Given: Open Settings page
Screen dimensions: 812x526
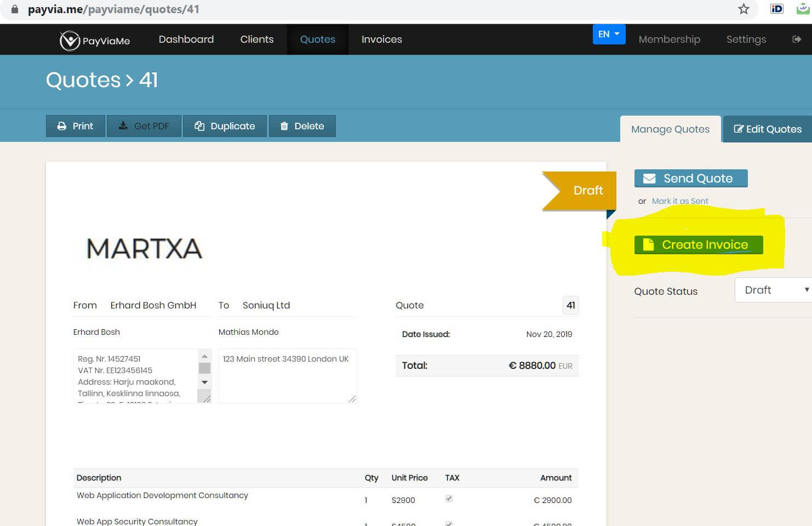Looking at the screenshot, I should (746, 39).
